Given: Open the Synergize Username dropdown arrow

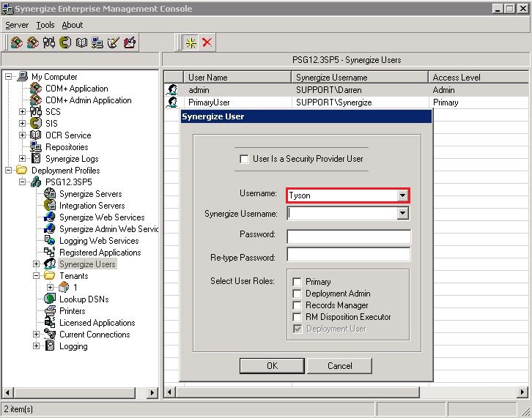Looking at the screenshot, I should [402, 213].
